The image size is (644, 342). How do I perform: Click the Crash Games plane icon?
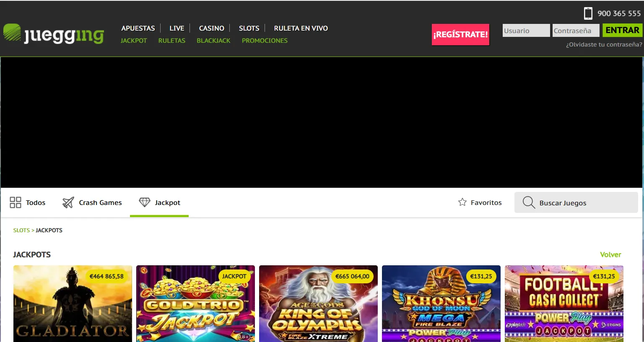pos(68,202)
